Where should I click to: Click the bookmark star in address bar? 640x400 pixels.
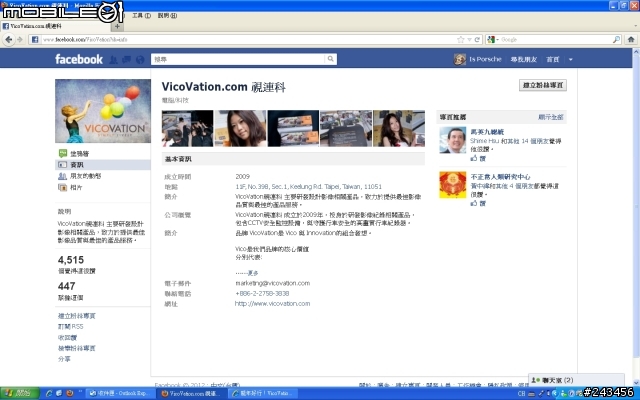point(461,40)
